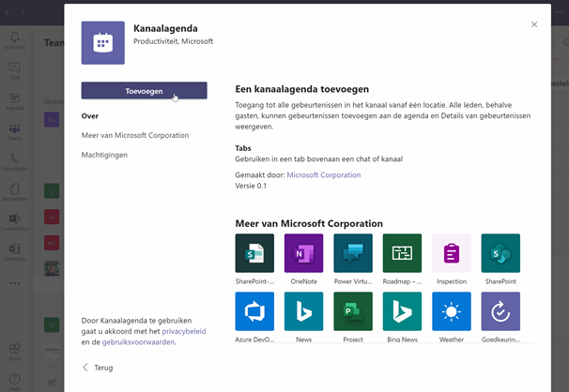Click the Kanaalagenda app title
This screenshot has height=392, width=569.
pos(165,28)
